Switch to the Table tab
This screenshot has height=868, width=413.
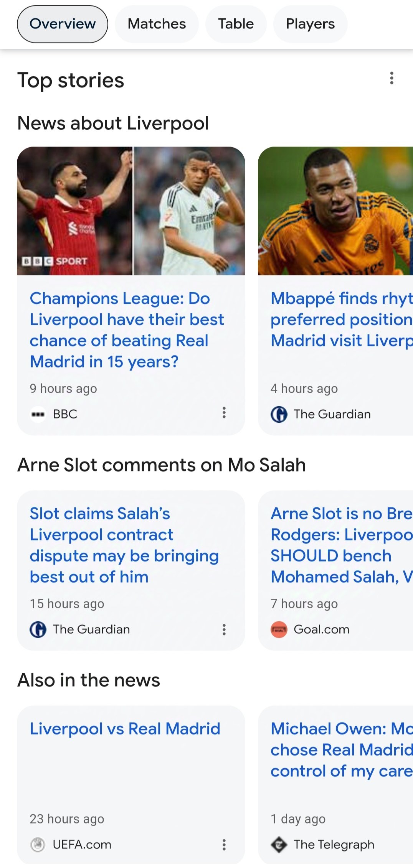236,24
